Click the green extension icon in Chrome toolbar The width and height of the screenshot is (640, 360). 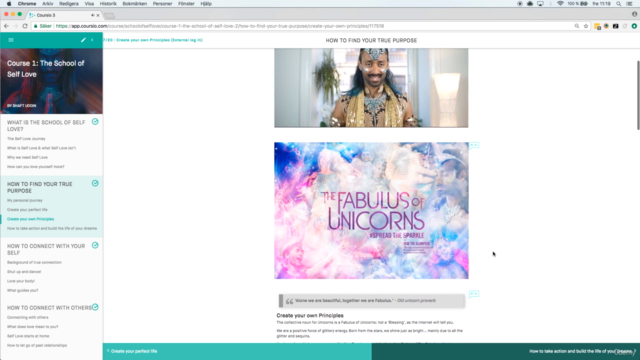pos(634,26)
